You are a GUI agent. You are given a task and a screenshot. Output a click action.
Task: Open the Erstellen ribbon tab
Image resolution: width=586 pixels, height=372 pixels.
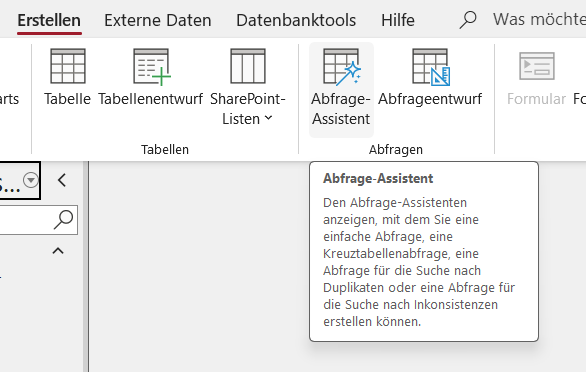tap(49, 20)
